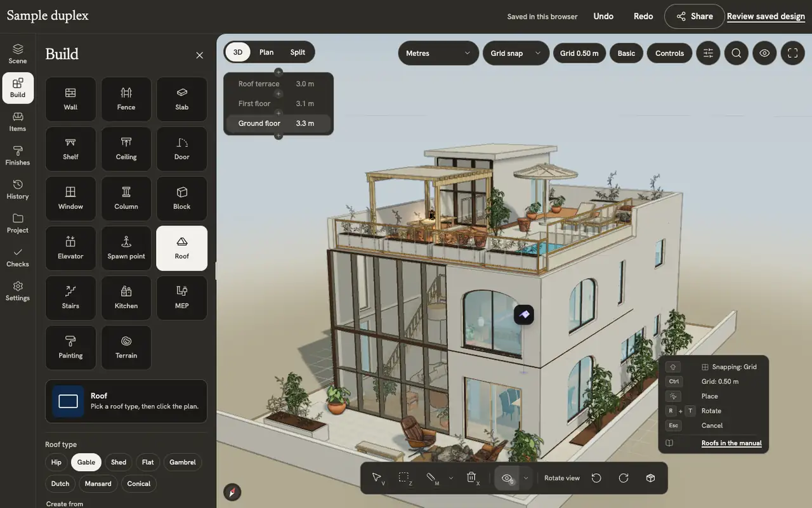Screen dimensions: 812x508
Task: Toggle the eye visibility button in top toolbar
Action: [764, 53]
